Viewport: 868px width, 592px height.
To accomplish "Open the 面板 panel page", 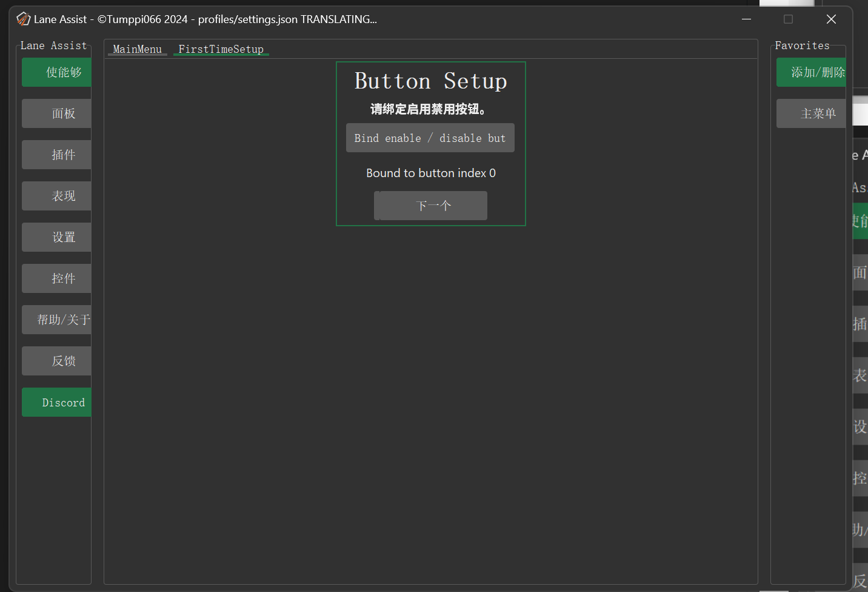I will click(x=57, y=113).
